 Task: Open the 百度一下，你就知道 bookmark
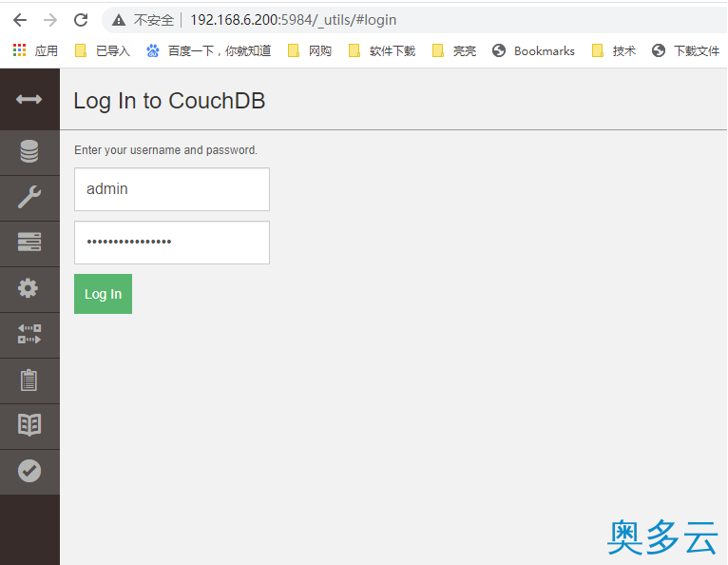pyautogui.click(x=208, y=50)
